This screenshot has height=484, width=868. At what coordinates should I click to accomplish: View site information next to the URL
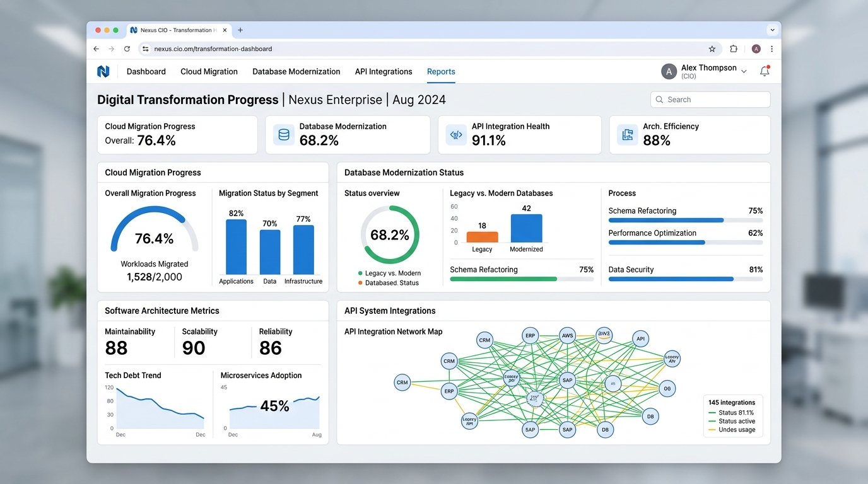point(145,49)
